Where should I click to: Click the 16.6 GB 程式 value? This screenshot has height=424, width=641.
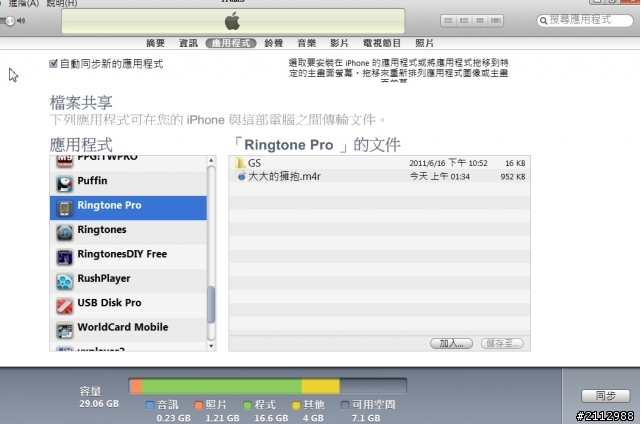[x=271, y=418]
